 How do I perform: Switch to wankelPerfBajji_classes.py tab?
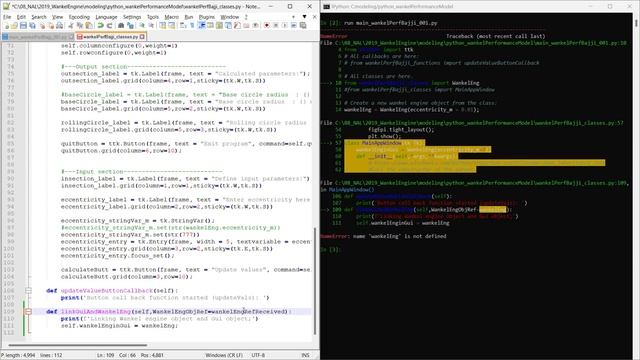coord(110,37)
